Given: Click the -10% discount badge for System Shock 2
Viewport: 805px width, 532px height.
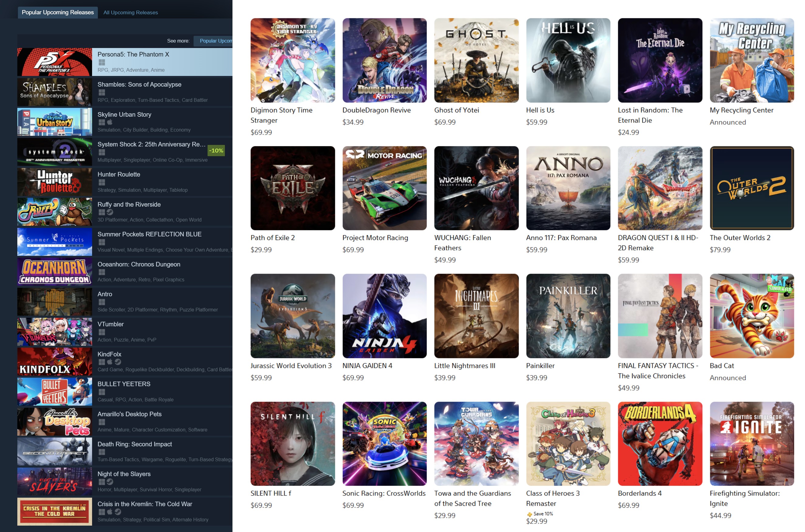Looking at the screenshot, I should coord(216,151).
